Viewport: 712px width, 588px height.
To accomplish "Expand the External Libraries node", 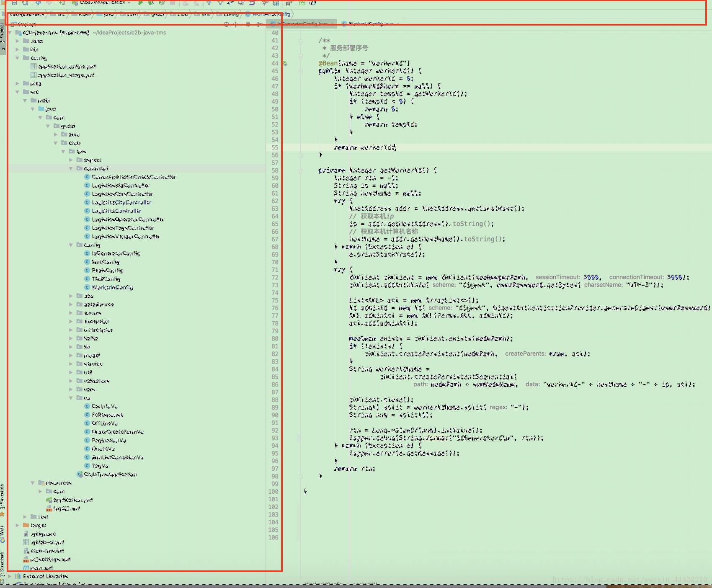I will click(x=10, y=576).
